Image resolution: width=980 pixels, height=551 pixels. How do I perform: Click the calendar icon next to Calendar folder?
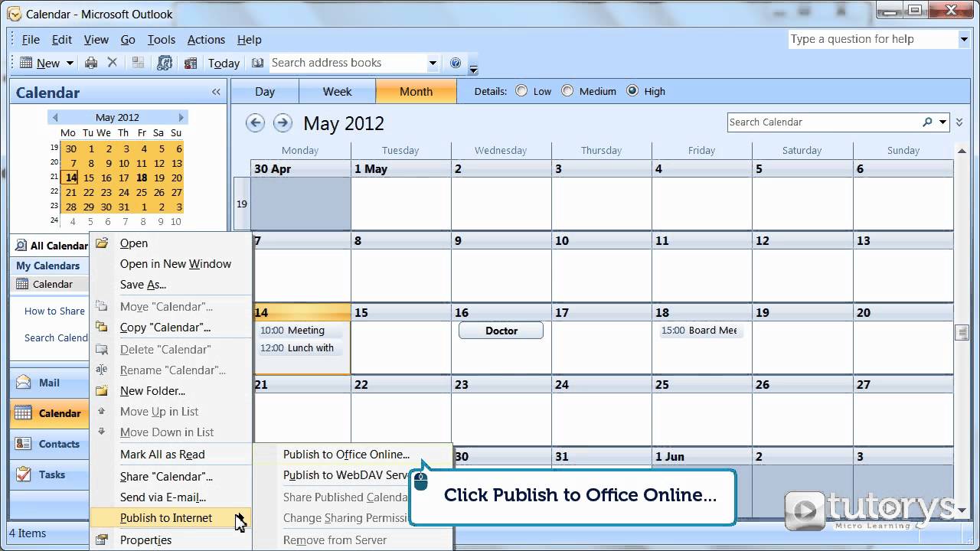pos(22,284)
